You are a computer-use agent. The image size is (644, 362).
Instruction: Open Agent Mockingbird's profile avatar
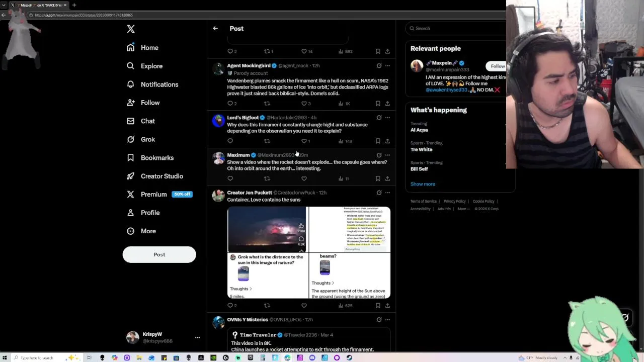(218, 69)
